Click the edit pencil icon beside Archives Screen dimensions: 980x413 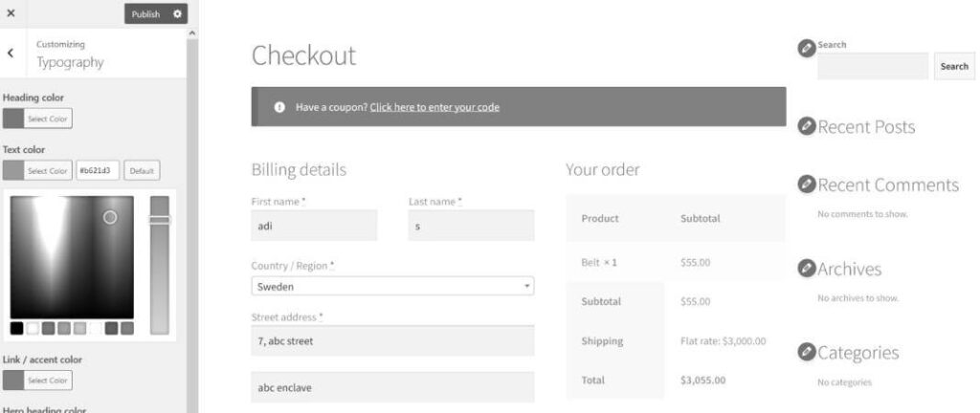[x=807, y=269]
